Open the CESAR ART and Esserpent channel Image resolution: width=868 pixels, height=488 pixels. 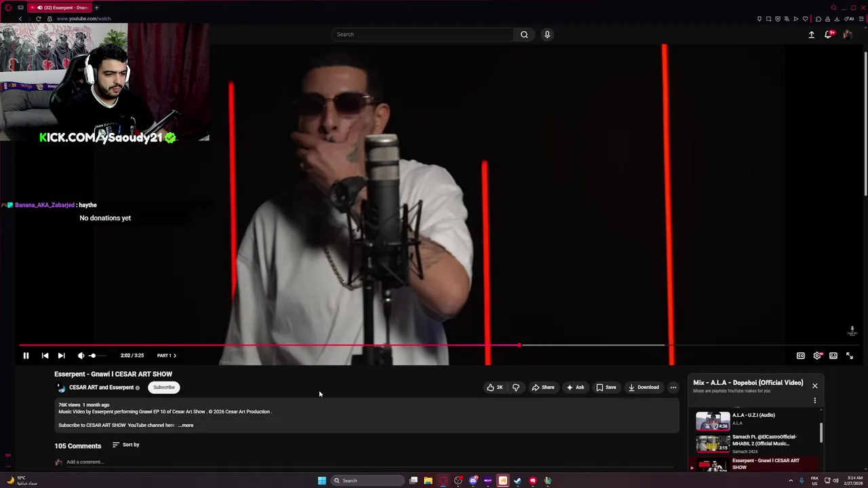click(101, 388)
